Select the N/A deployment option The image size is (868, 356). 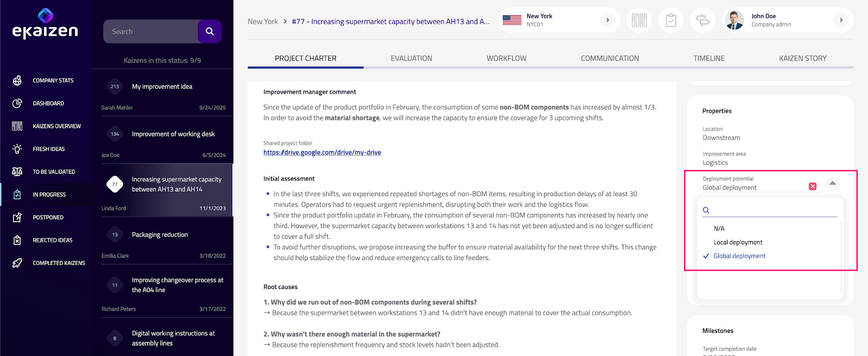click(719, 229)
